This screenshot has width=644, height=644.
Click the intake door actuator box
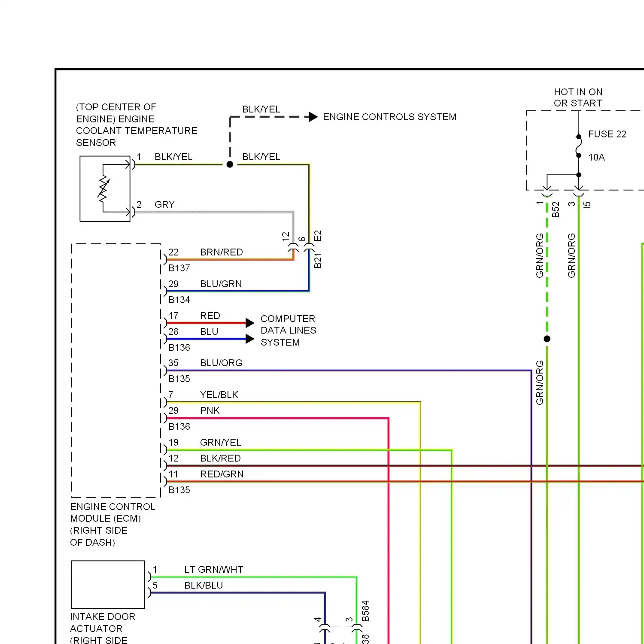click(x=108, y=584)
